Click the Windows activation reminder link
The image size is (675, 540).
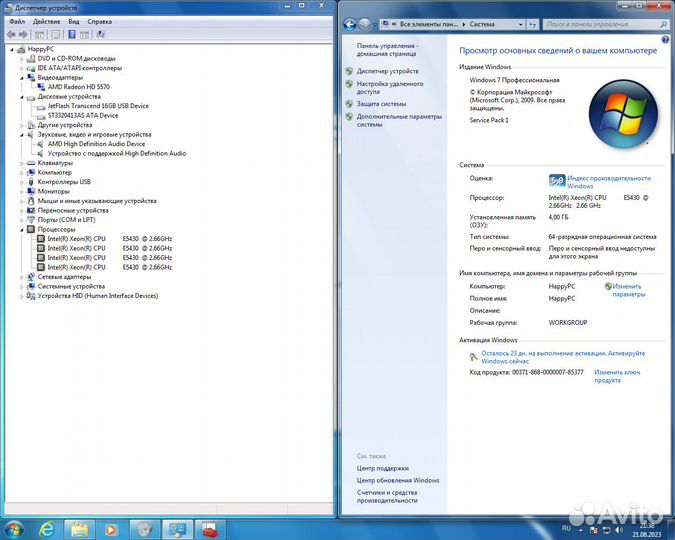tap(563, 357)
